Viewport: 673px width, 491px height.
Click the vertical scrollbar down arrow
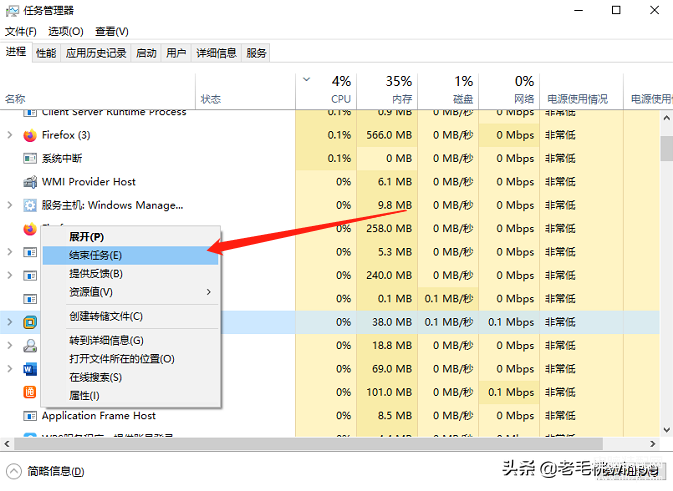(x=667, y=430)
